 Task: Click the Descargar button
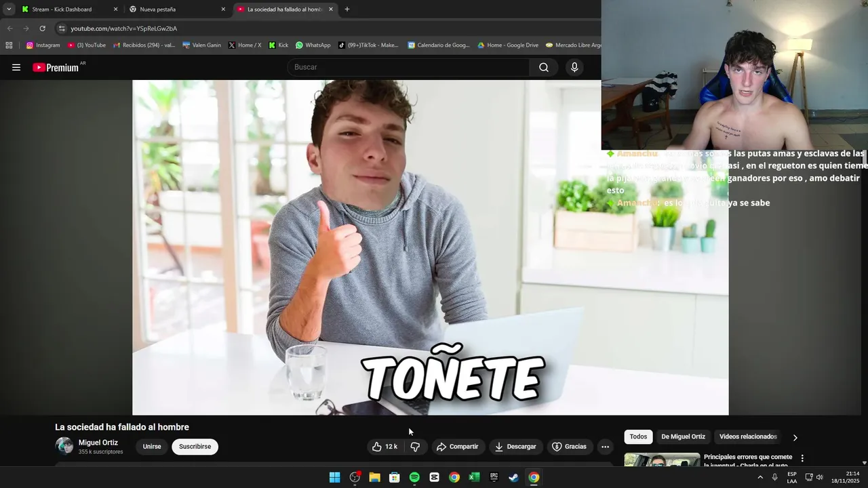[x=515, y=447]
